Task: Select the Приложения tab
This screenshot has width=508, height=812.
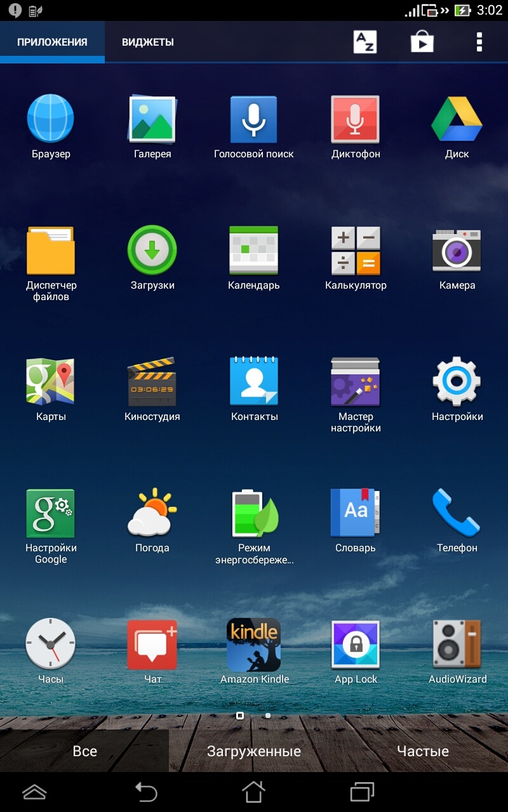Action: [52, 43]
